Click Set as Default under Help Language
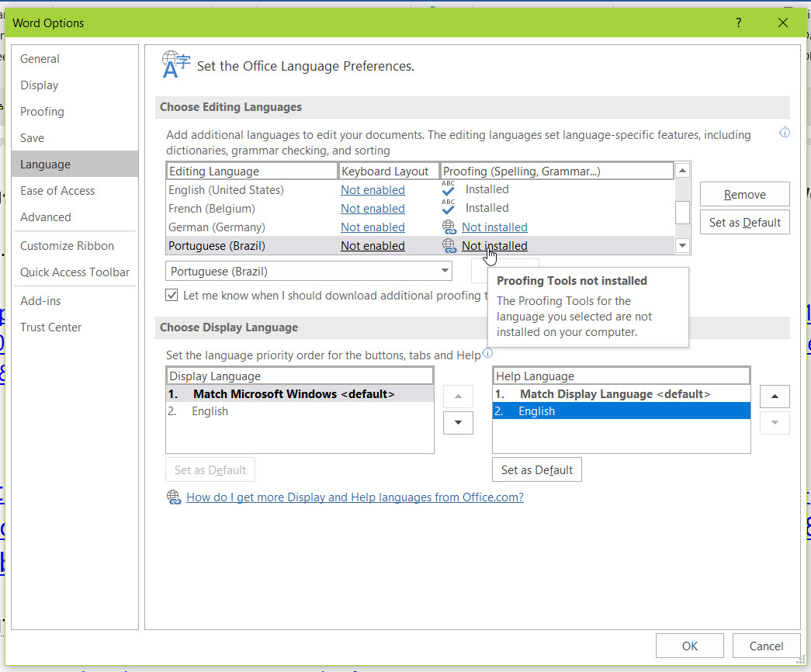The image size is (811, 672). (537, 469)
